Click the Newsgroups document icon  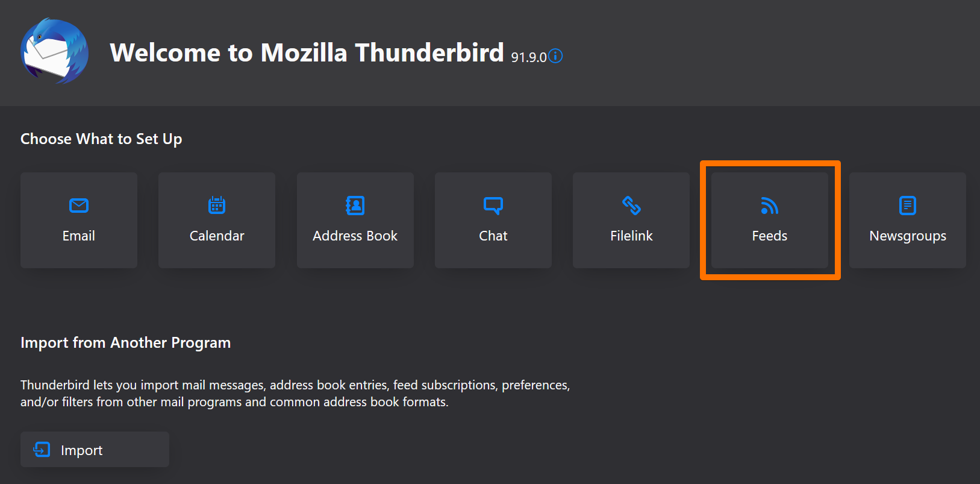[x=907, y=206]
